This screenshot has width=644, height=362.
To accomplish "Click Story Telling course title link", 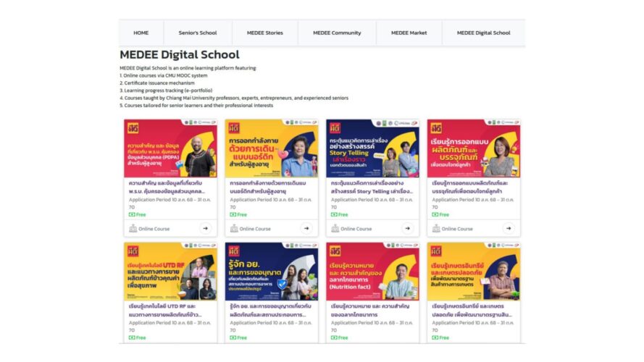I will (x=372, y=188).
